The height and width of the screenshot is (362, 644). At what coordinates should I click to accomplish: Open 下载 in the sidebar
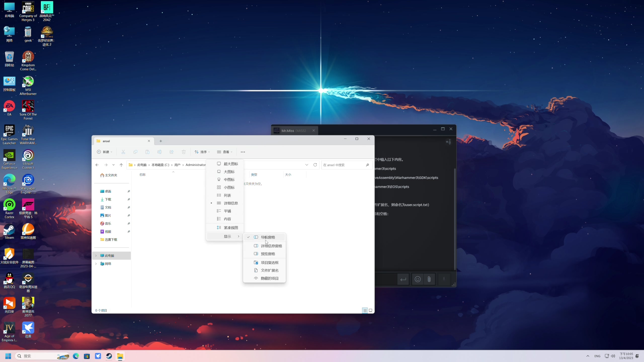pos(108,199)
